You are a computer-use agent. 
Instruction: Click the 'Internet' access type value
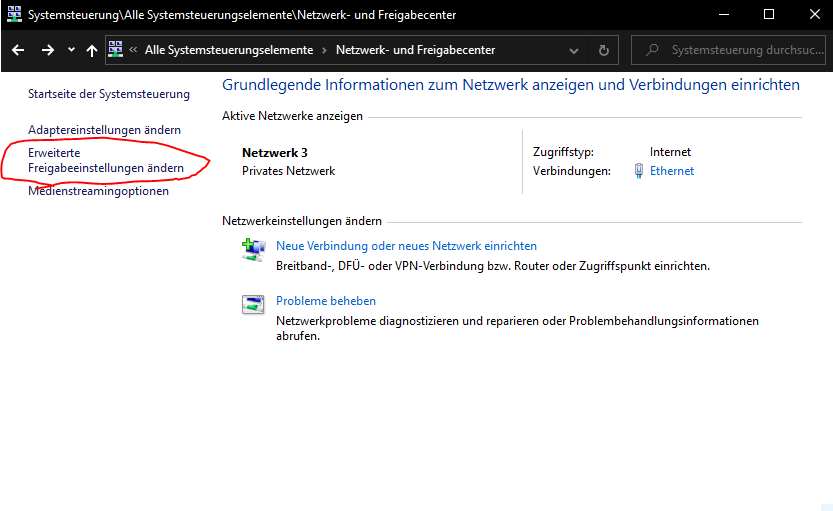tap(670, 152)
